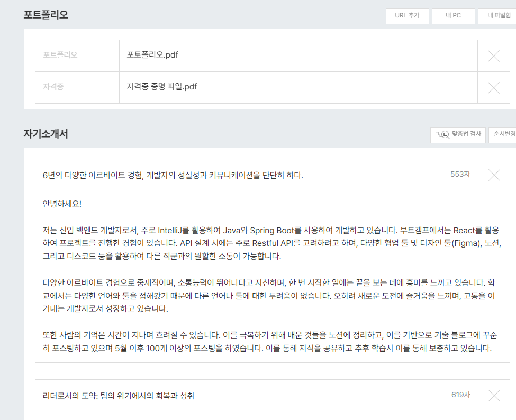Click the URL 추가 button

point(407,16)
